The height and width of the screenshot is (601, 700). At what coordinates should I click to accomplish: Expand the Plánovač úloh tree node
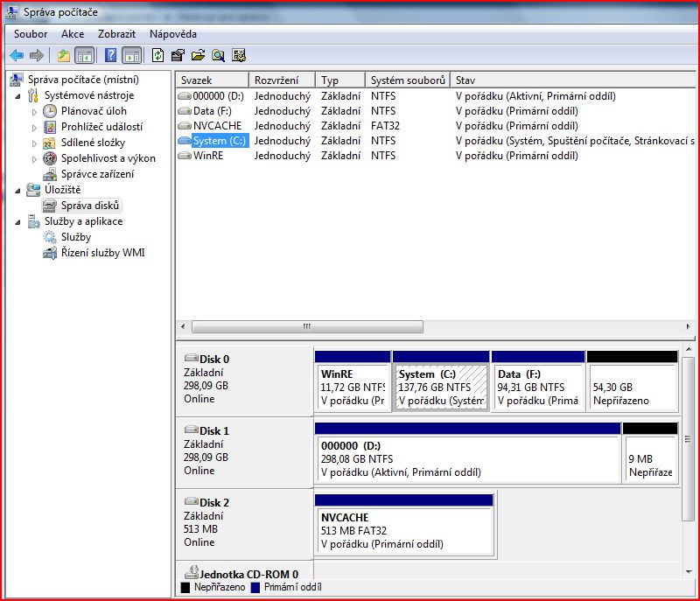35,111
